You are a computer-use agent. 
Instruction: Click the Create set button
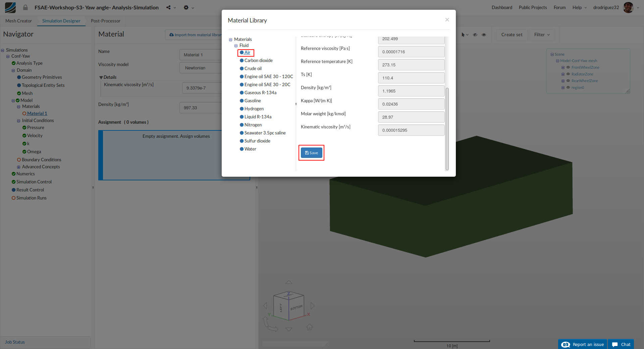(512, 35)
